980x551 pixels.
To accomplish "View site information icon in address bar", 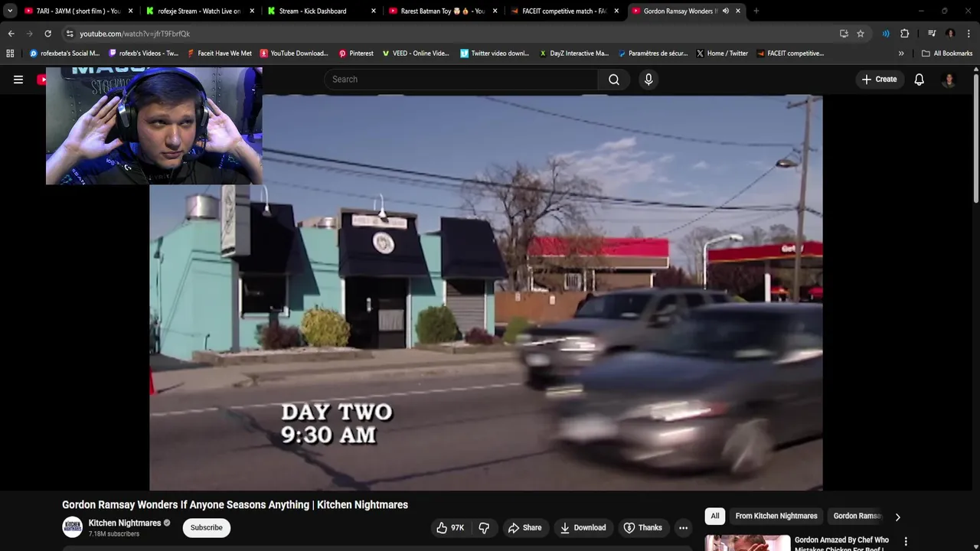I will pos(70,34).
